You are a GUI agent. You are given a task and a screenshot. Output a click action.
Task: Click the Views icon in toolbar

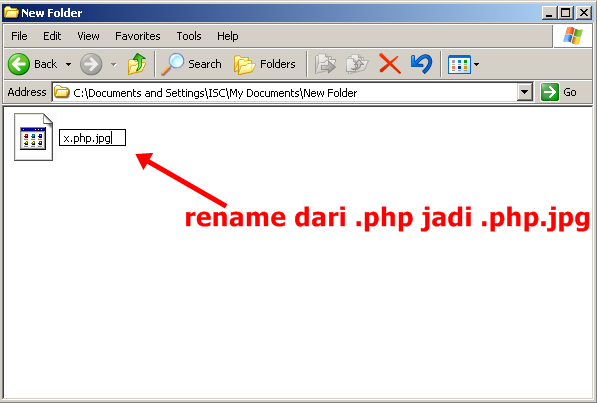pos(459,65)
